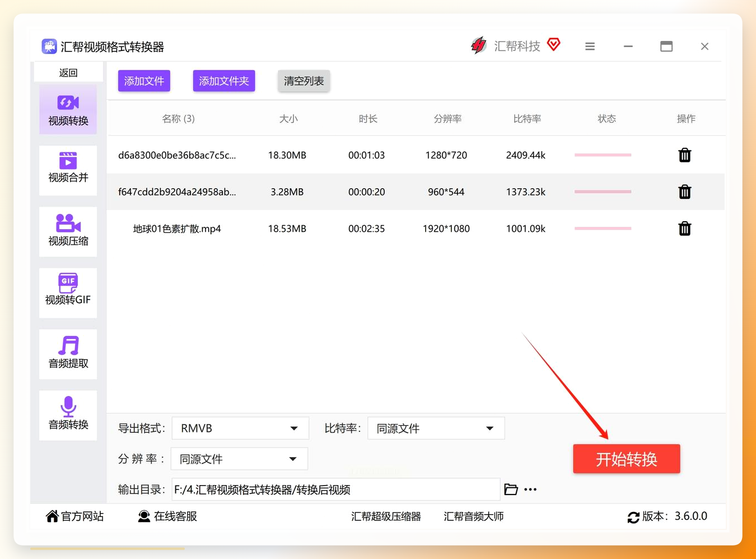Open the 音频提取 sidebar tool
This screenshot has height=559, width=756.
tap(68, 354)
